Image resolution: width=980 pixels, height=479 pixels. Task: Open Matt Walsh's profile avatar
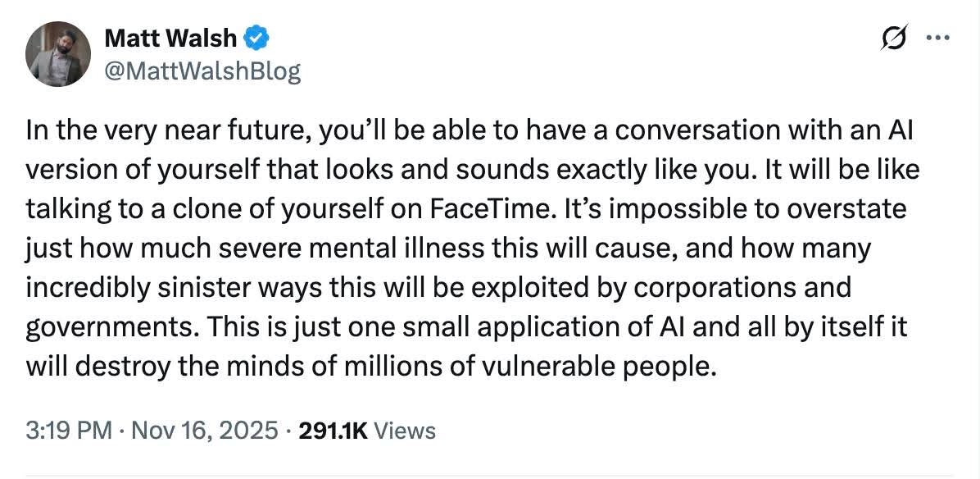60,55
